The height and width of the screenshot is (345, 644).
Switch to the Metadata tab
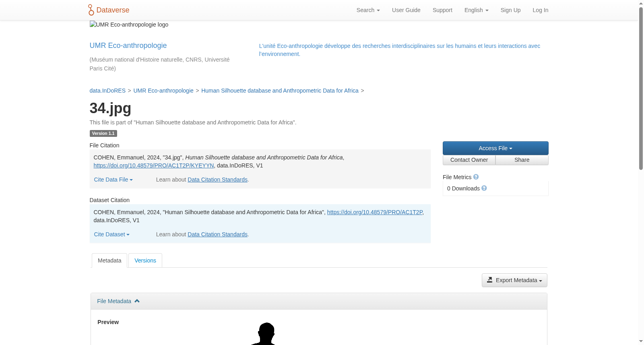tap(109, 260)
